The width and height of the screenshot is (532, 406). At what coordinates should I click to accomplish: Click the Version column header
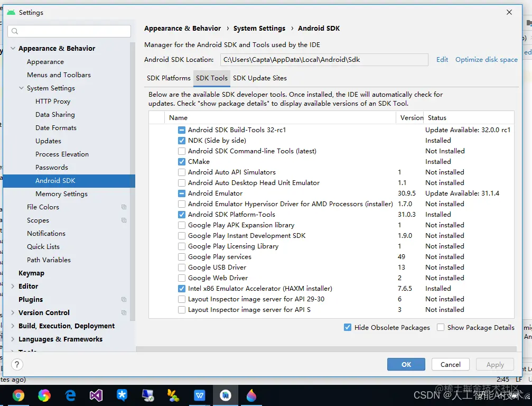tap(410, 118)
